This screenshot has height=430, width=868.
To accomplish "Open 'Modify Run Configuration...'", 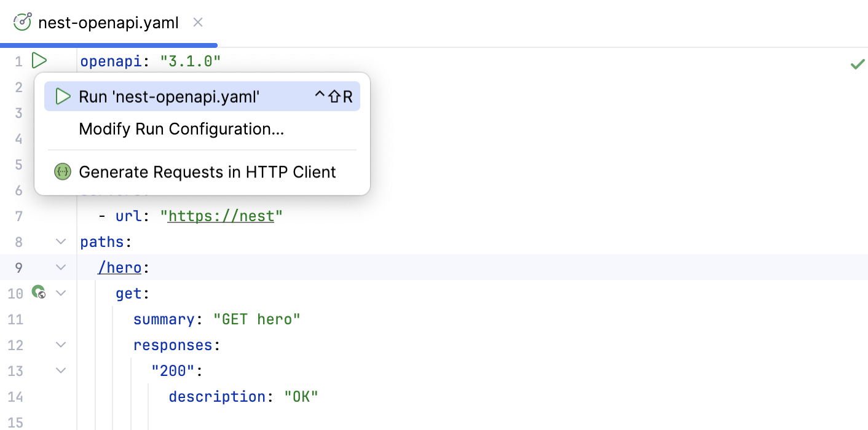I will click(x=181, y=129).
